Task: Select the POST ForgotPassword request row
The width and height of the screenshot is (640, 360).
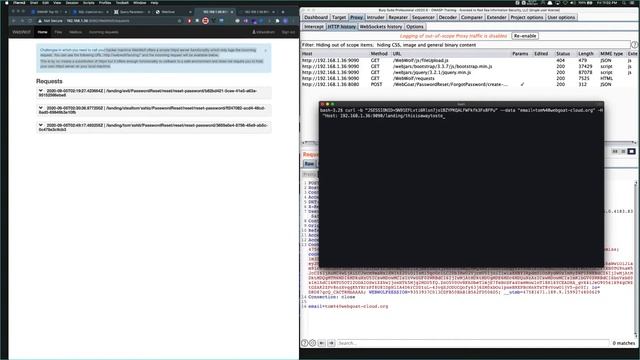Action: pos(469,84)
